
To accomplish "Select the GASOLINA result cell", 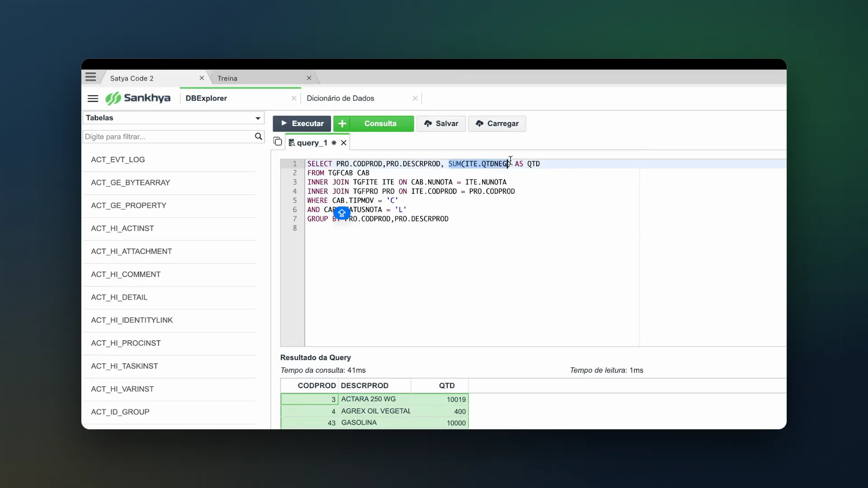I will pyautogui.click(x=374, y=423).
